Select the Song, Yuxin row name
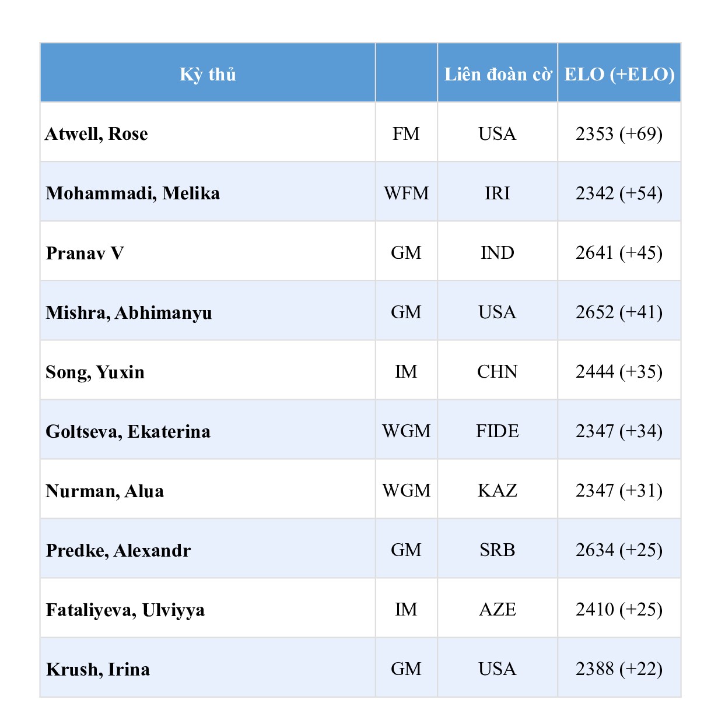 [95, 372]
